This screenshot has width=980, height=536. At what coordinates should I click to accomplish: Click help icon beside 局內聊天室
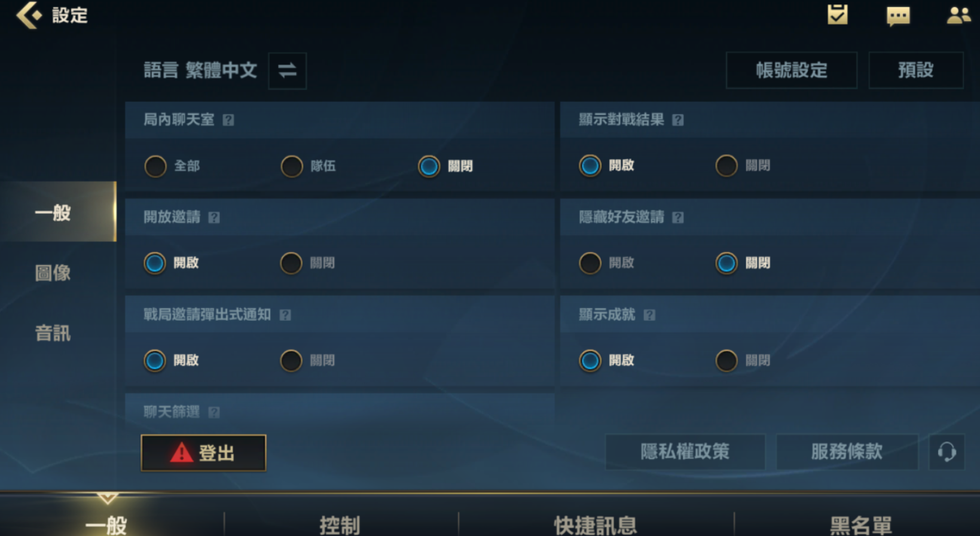tap(228, 120)
